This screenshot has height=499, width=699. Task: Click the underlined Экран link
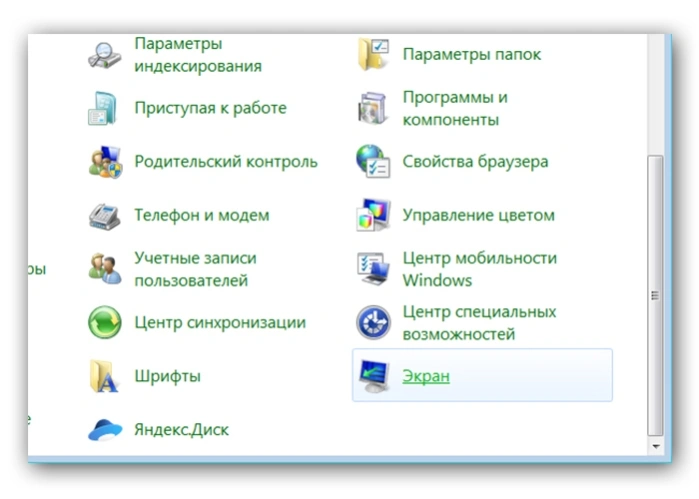[426, 376]
